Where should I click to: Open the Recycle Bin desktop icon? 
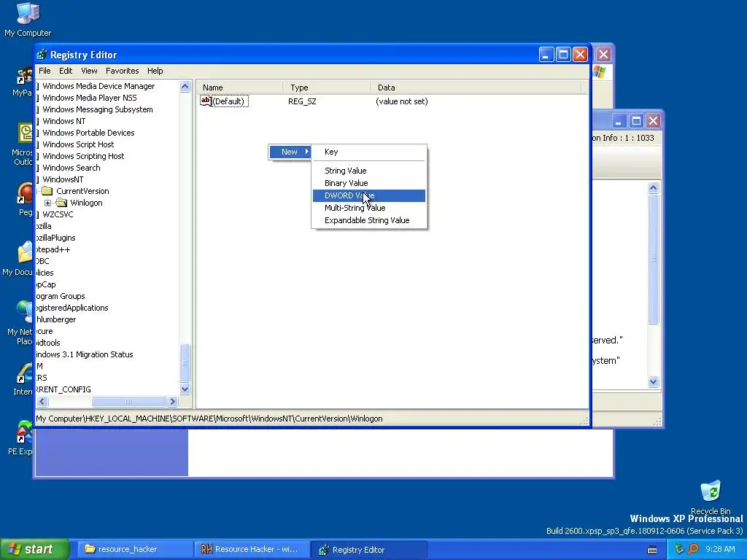711,497
